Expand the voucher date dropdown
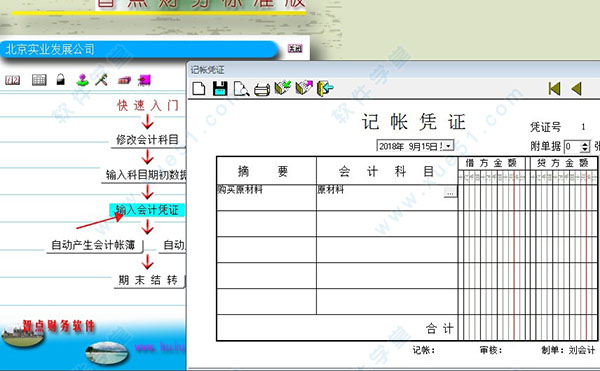This screenshot has height=371, width=600. (x=448, y=146)
